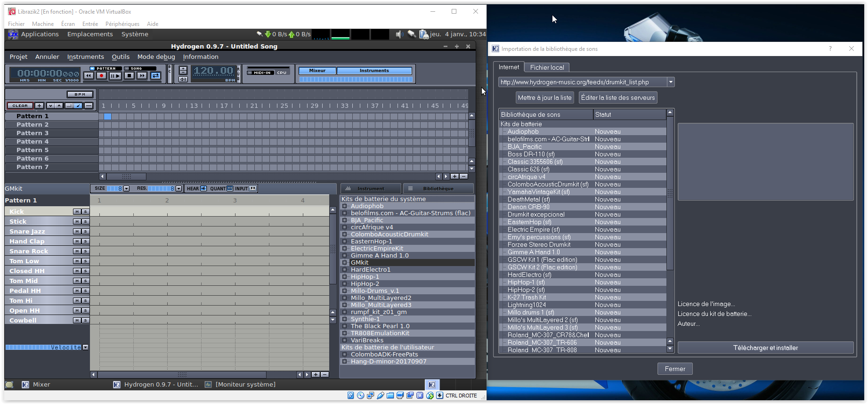Viewport: 868px width, 404px height.
Task: Open the Velocite property dropdown
Action: [x=85, y=347]
